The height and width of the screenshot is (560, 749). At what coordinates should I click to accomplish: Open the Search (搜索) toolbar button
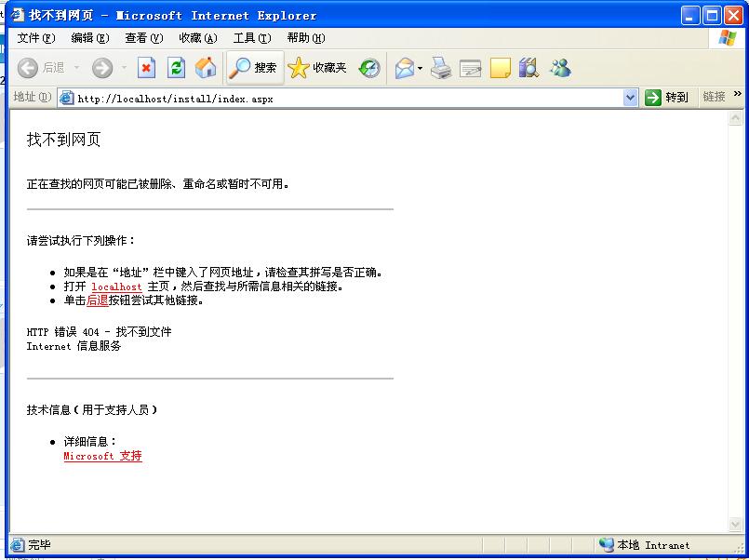[x=255, y=68]
